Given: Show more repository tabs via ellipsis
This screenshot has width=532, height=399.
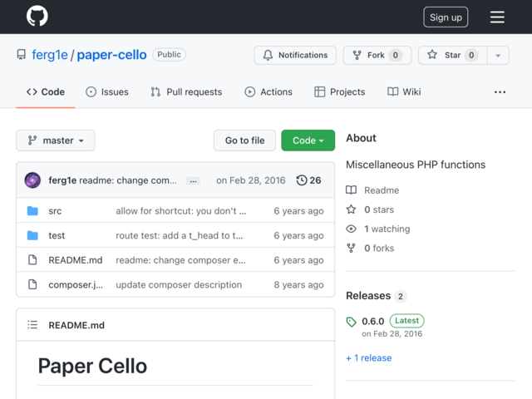Looking at the screenshot, I should pos(500,92).
